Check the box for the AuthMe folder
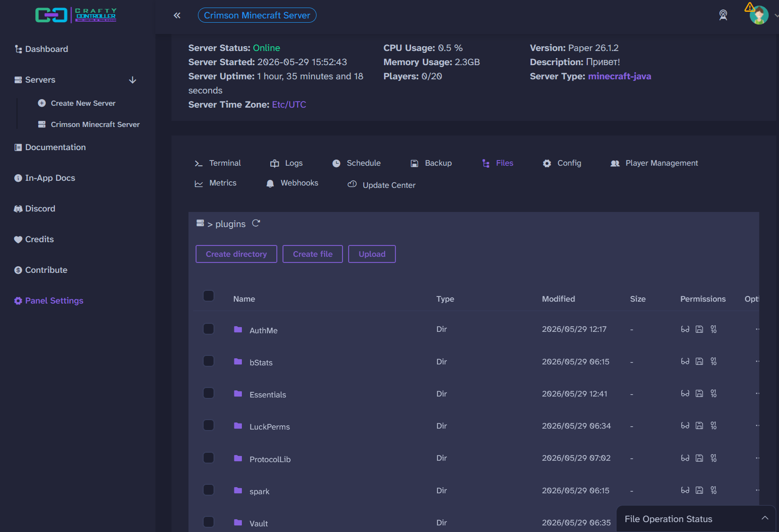This screenshot has height=532, width=779. (208, 329)
